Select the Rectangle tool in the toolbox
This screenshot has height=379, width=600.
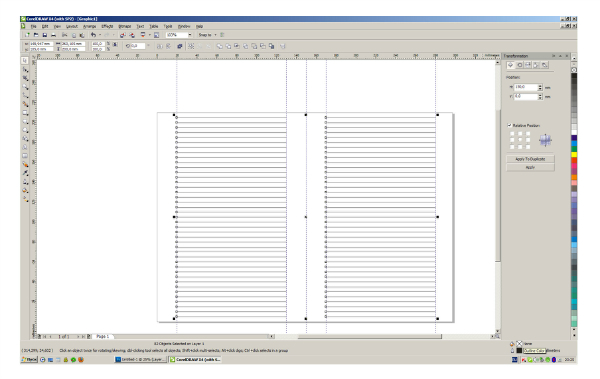click(x=25, y=113)
